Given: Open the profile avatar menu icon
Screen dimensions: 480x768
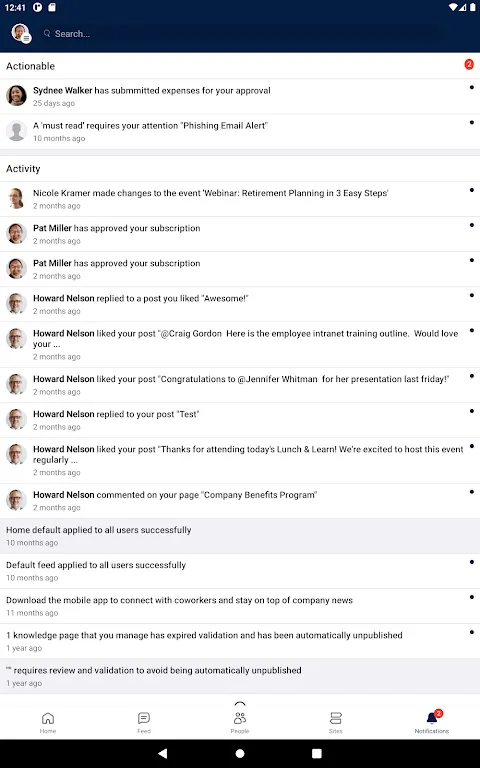Looking at the screenshot, I should click(21, 33).
